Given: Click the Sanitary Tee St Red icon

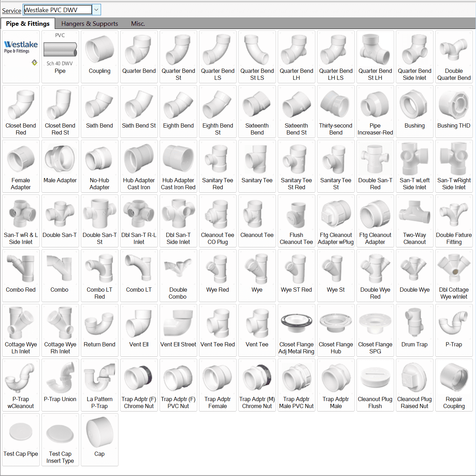Looking at the screenshot, I should click(296, 166).
